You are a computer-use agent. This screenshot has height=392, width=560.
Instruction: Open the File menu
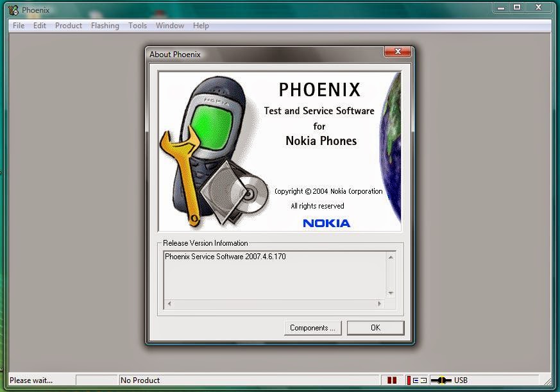[19, 26]
